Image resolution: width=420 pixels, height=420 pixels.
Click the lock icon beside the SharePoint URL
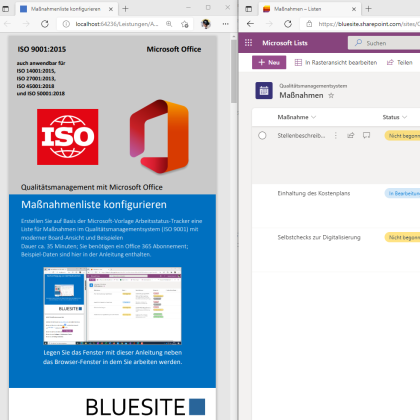pyautogui.click(x=309, y=24)
